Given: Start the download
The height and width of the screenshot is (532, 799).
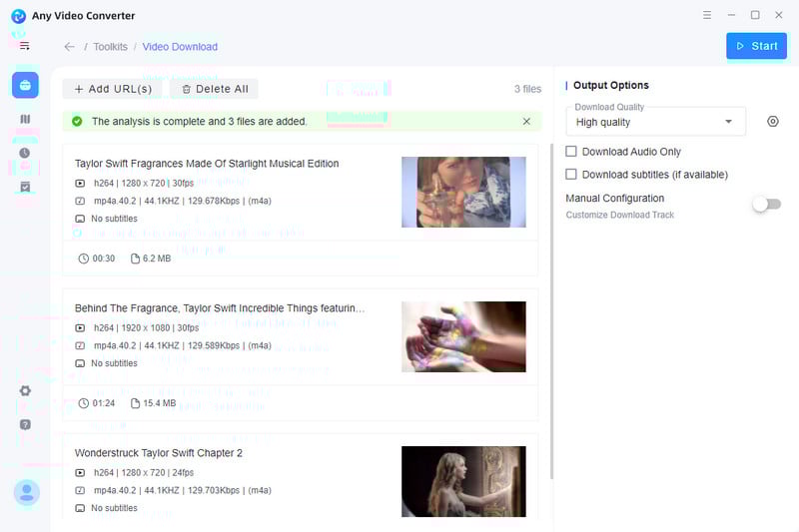Looking at the screenshot, I should (x=756, y=46).
